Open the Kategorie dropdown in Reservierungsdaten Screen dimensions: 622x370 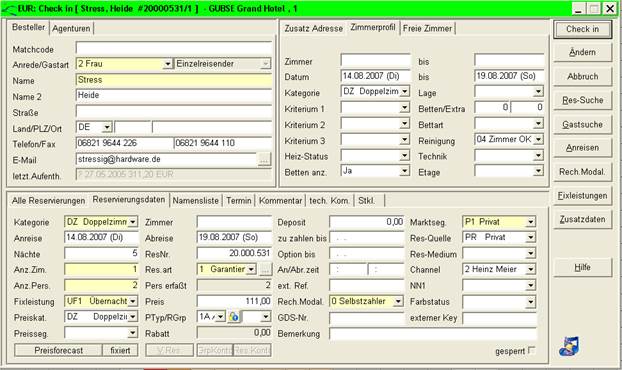pyautogui.click(x=133, y=222)
